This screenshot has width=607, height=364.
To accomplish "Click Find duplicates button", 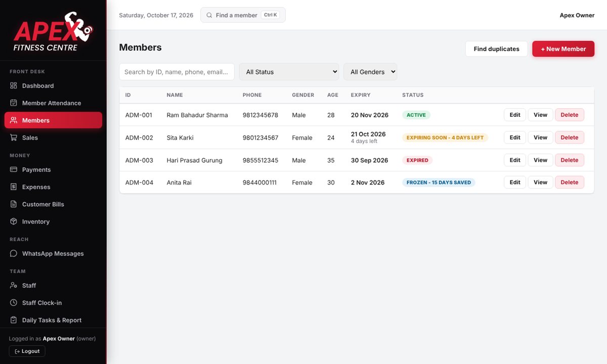I will (x=496, y=49).
